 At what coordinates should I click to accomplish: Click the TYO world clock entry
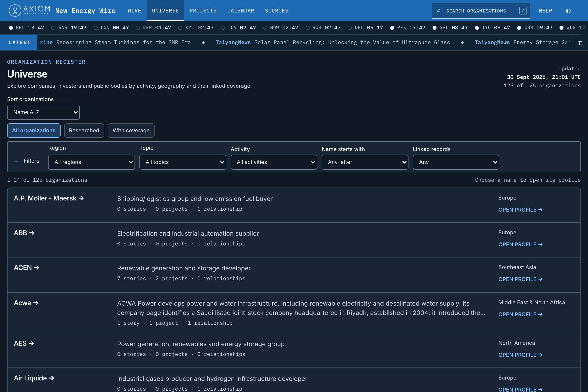[x=492, y=27]
